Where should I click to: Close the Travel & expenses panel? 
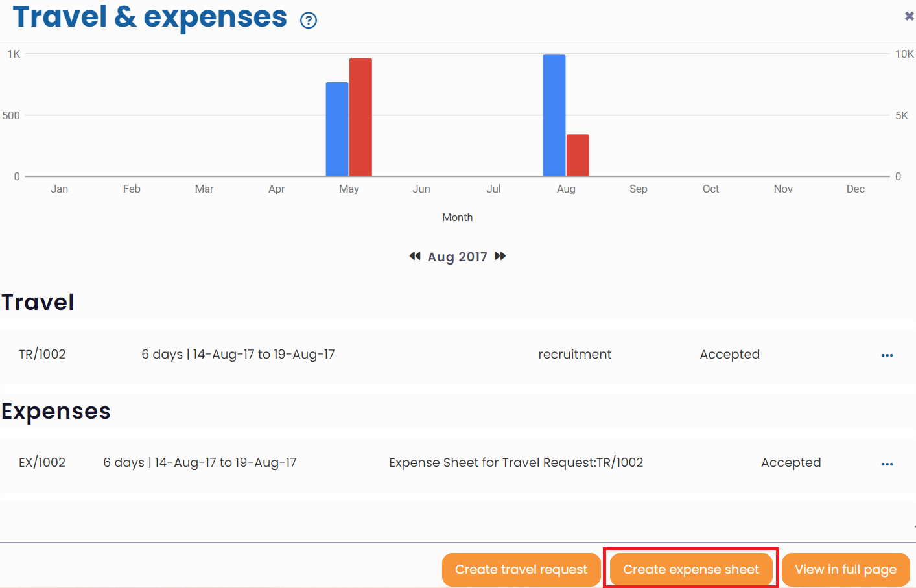pyautogui.click(x=909, y=16)
